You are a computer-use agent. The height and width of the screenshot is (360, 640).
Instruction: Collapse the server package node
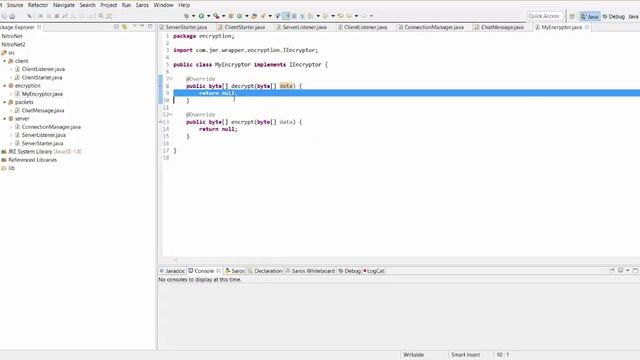point(4,119)
